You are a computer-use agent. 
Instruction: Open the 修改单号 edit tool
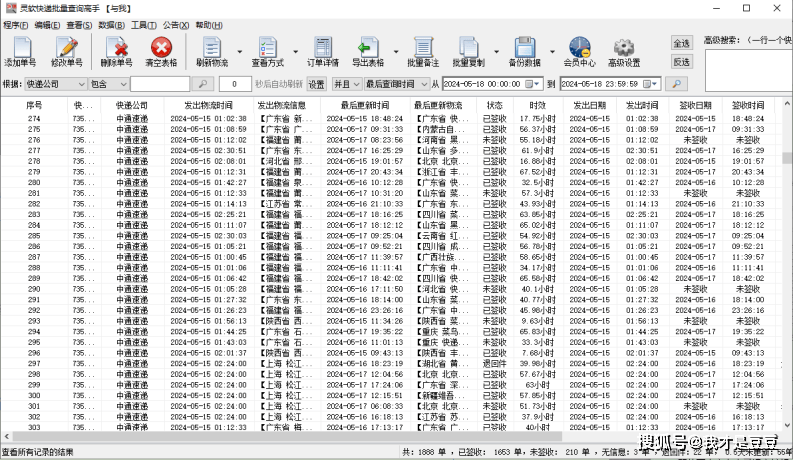coord(67,48)
